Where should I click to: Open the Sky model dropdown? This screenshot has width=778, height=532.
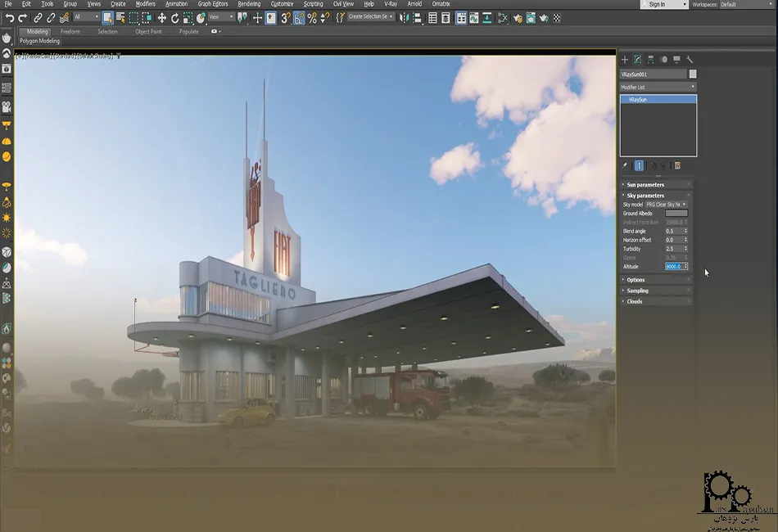[x=666, y=205]
